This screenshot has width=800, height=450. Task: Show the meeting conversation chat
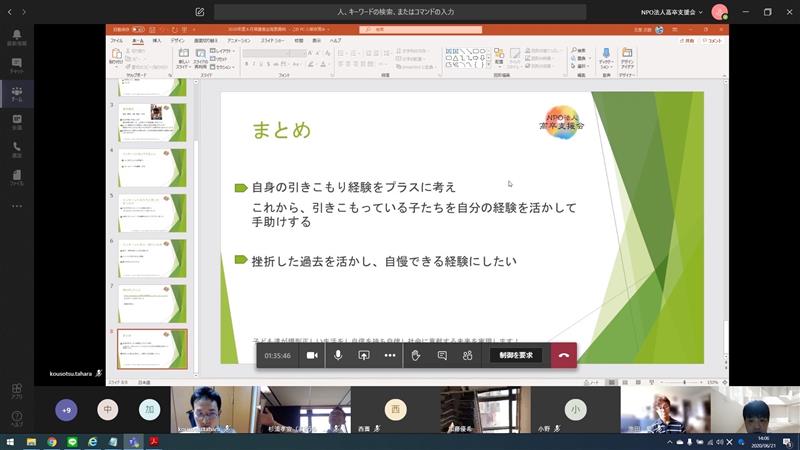click(x=442, y=355)
